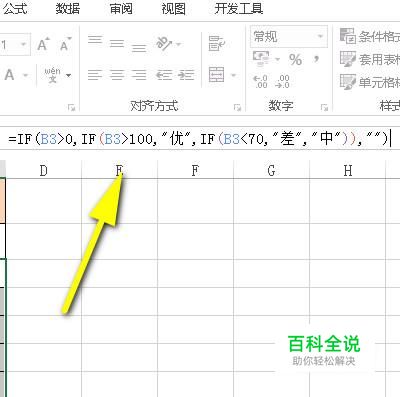Apply comma thousands separator style
The image size is (400, 397).
click(x=316, y=60)
